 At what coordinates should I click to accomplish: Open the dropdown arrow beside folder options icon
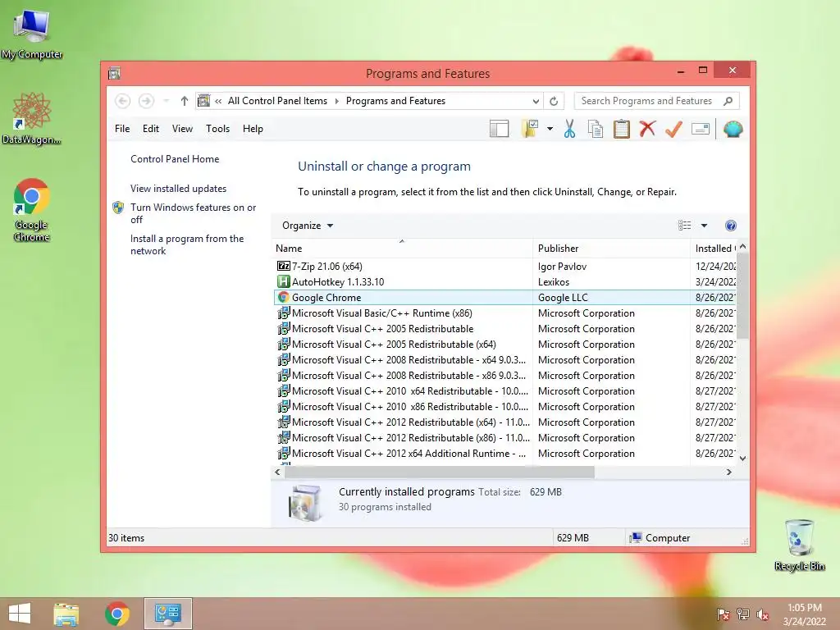coord(550,129)
